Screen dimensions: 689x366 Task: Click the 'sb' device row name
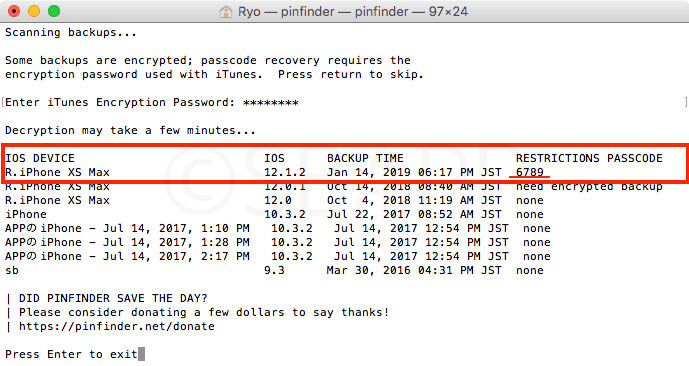click(x=12, y=270)
